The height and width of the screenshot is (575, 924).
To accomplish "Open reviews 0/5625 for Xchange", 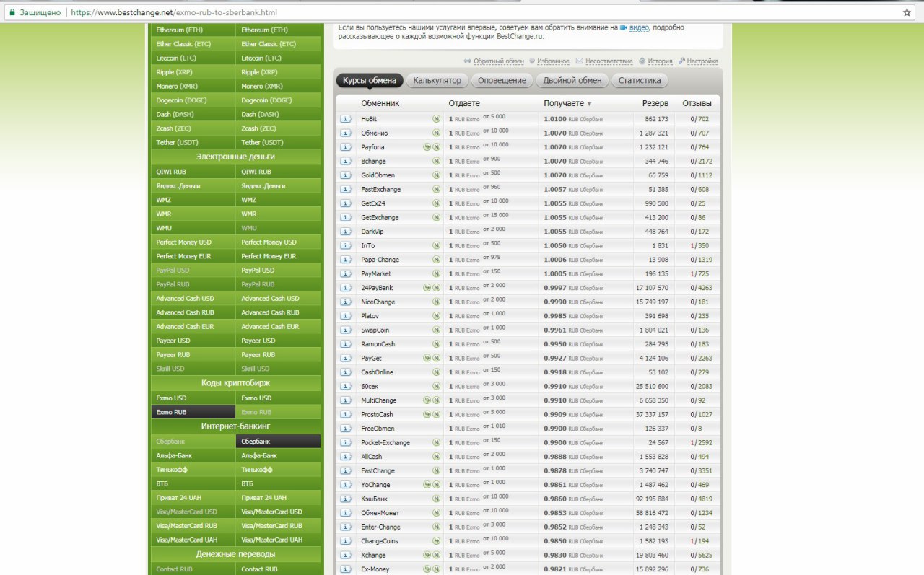I will (x=701, y=556).
